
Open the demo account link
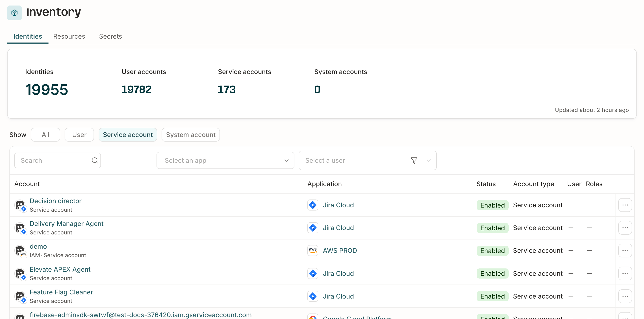38,246
